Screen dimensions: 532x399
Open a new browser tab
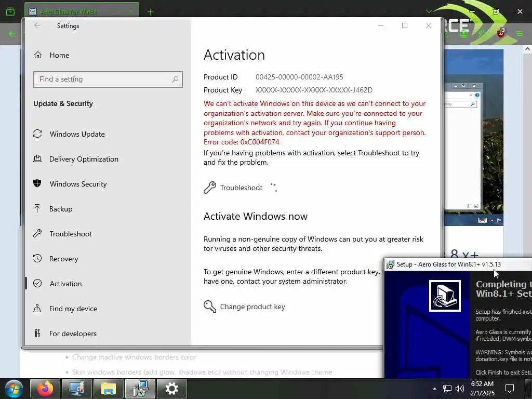point(150,12)
